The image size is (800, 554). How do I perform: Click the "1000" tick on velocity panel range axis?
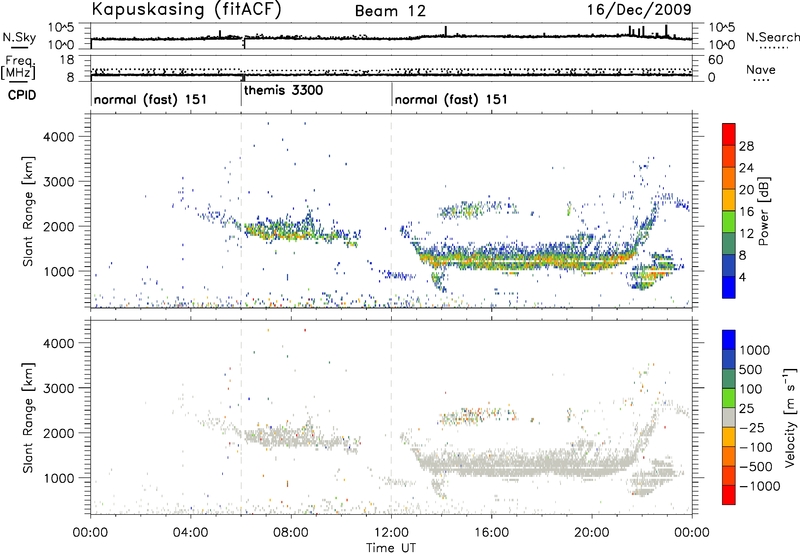pyautogui.click(x=58, y=478)
